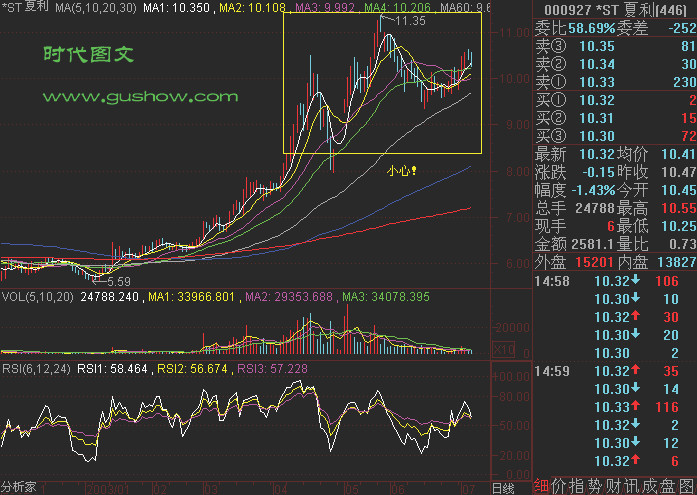
Task: Select the 卖③ 10.35 ask row
Action: pos(615,46)
